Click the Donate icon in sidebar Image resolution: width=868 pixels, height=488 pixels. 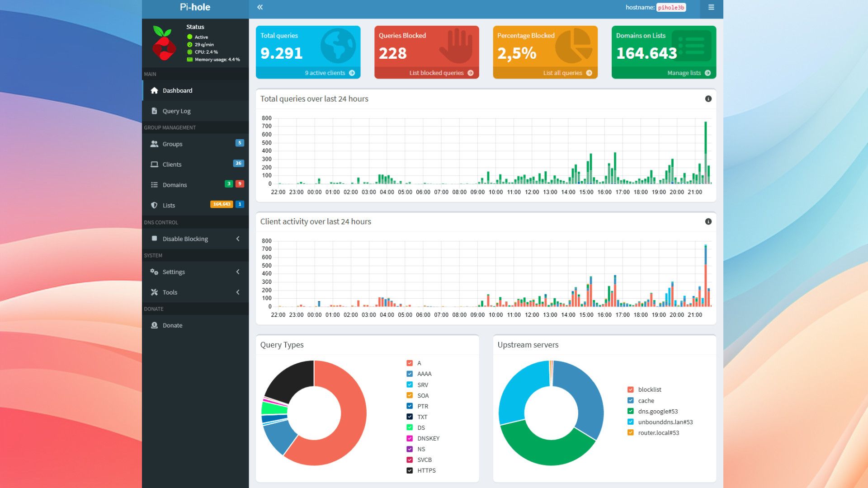[x=154, y=325]
